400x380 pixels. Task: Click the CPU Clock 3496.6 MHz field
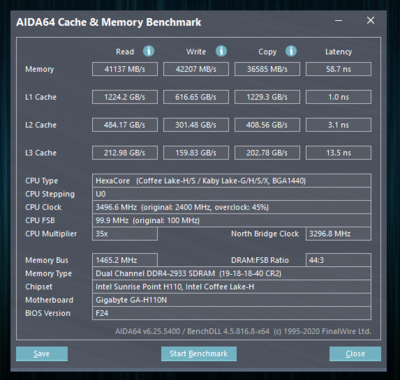232,207
